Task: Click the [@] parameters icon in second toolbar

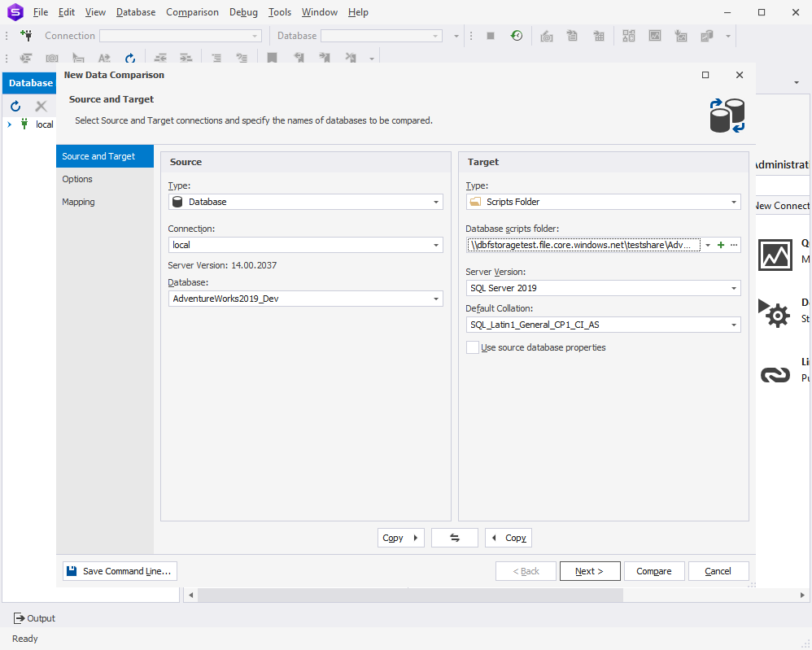Action: (52, 58)
